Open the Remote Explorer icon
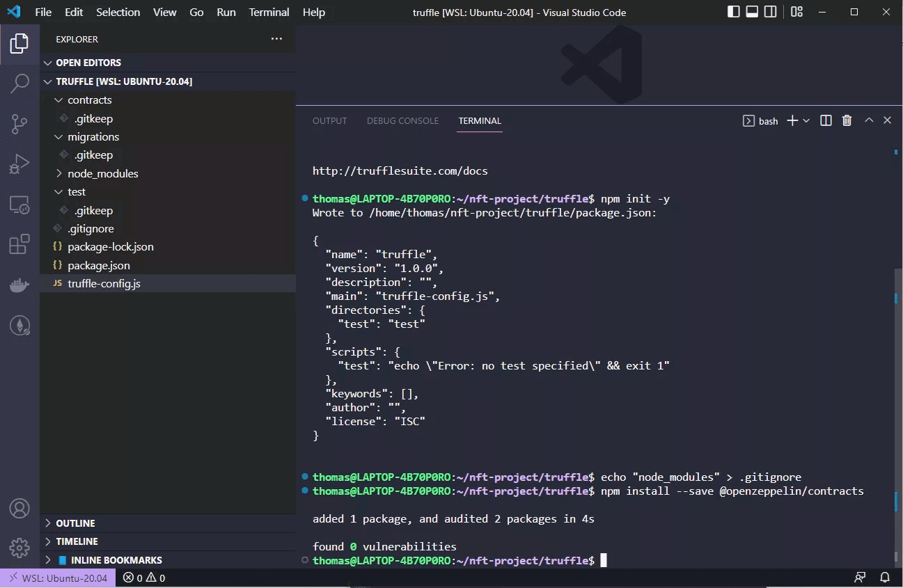The image size is (903, 588). click(19, 205)
